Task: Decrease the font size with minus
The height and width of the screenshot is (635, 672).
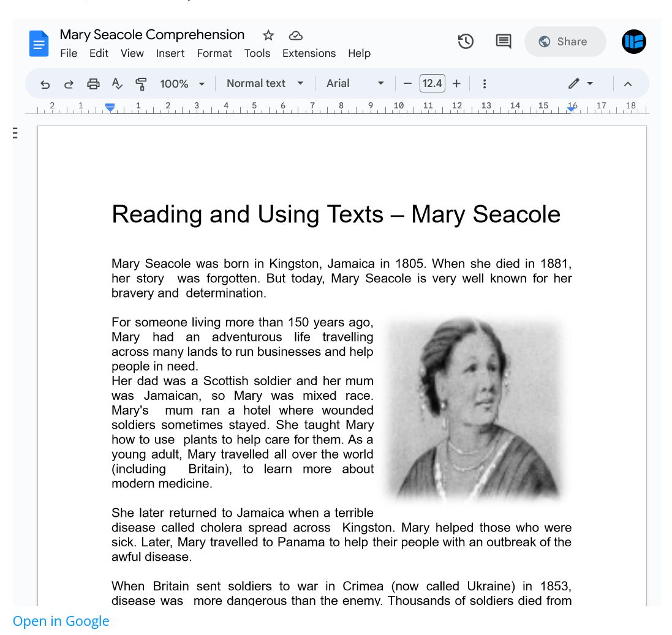Action: 407,83
